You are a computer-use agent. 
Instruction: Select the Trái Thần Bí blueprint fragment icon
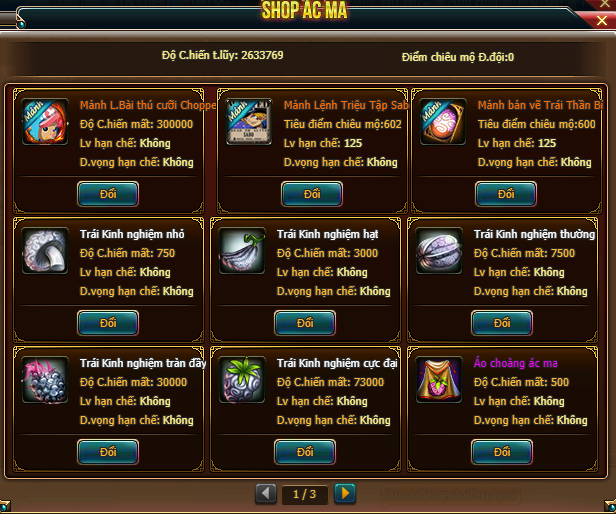point(443,122)
